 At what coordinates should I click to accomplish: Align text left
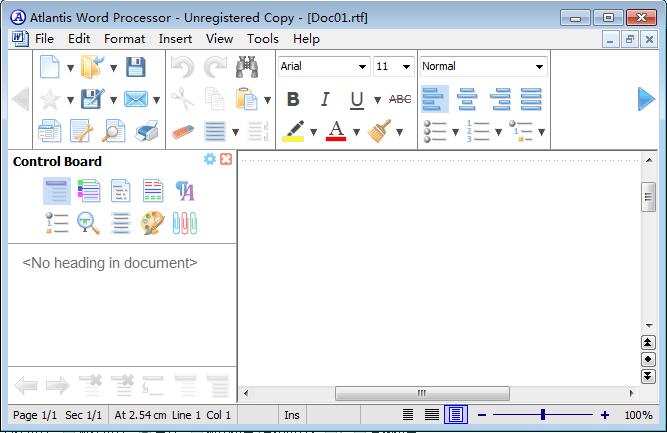(x=435, y=99)
